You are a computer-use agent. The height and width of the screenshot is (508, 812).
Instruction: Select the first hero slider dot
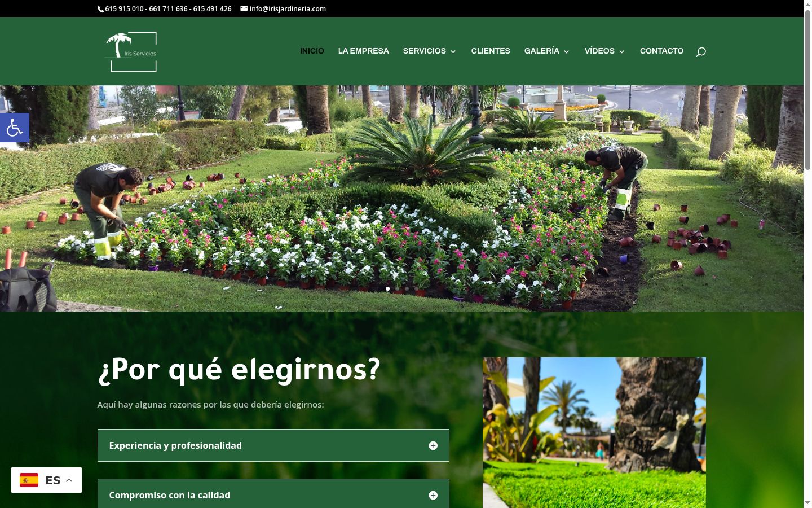(x=387, y=288)
